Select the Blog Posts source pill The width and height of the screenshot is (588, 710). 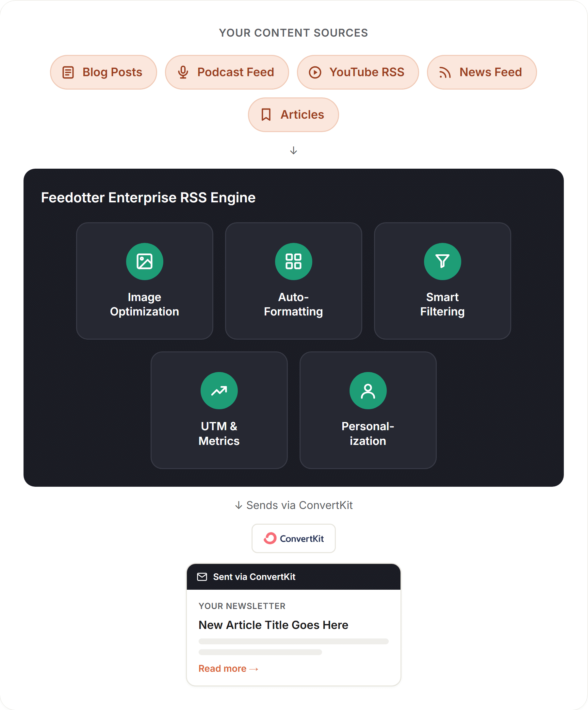(x=104, y=72)
